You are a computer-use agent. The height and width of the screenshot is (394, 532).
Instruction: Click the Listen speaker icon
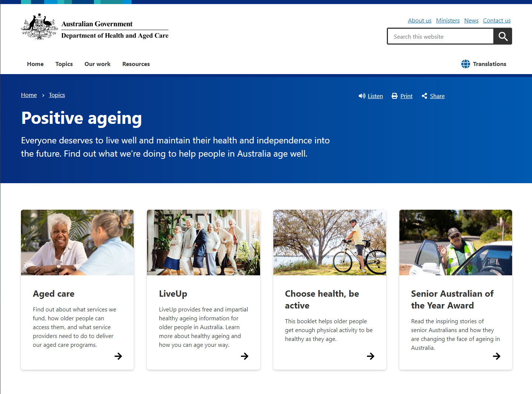pos(362,96)
